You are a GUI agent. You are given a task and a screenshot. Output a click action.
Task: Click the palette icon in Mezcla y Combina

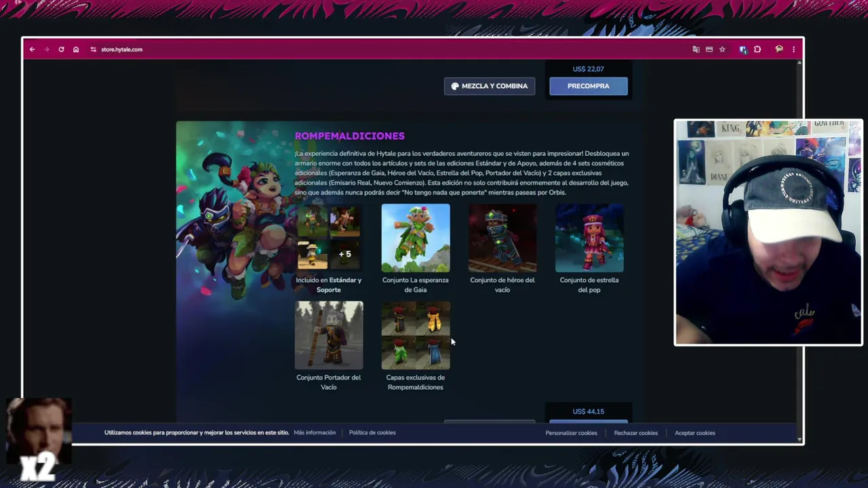[455, 86]
